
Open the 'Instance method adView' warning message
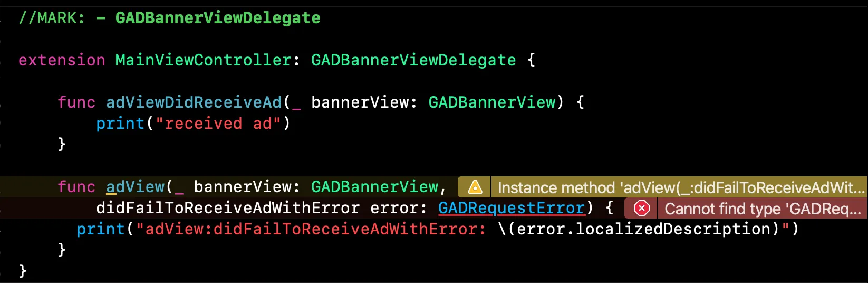coord(681,187)
